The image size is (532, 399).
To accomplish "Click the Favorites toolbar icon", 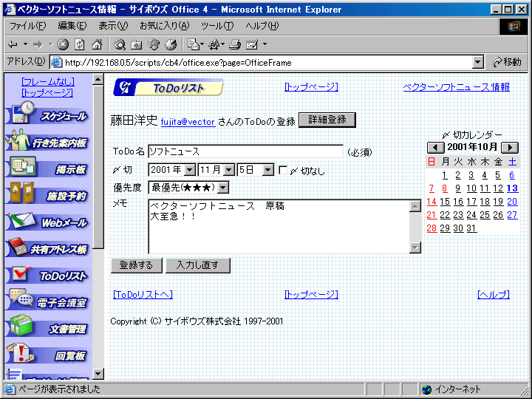I will (x=137, y=44).
